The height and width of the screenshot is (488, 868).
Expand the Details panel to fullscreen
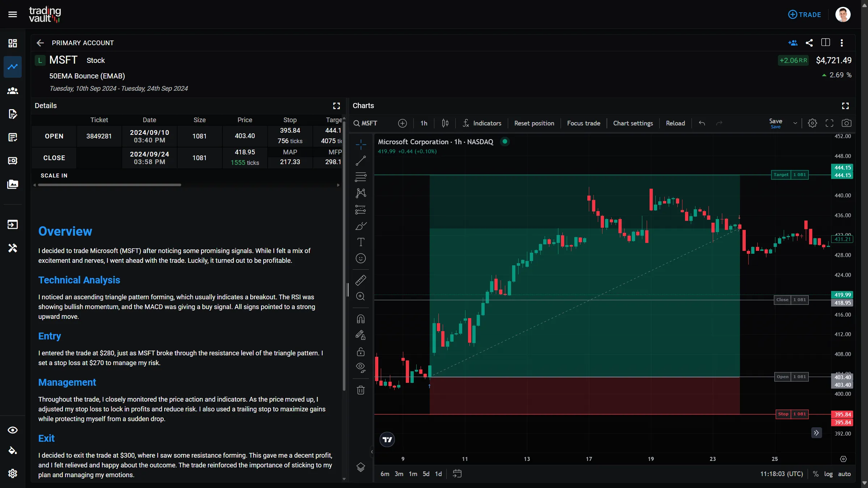pyautogui.click(x=336, y=106)
